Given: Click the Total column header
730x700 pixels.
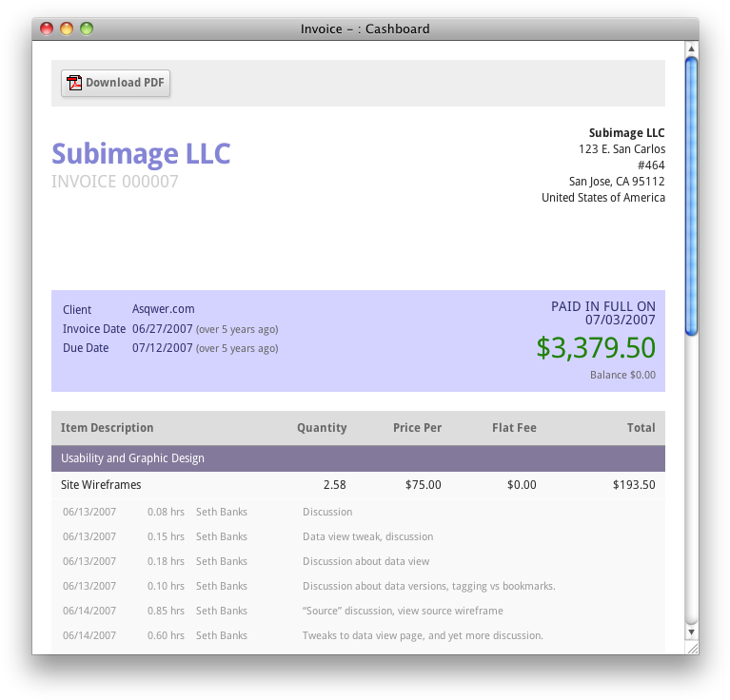Looking at the screenshot, I should coord(641,428).
